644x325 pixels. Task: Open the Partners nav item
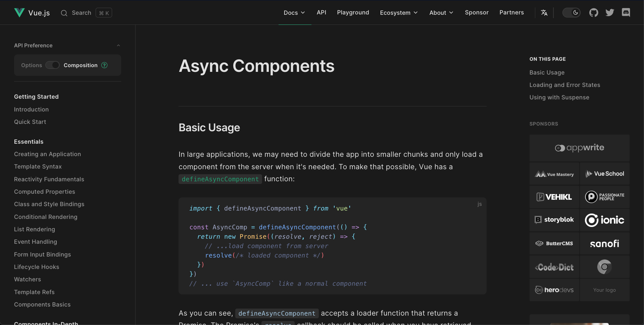click(511, 12)
